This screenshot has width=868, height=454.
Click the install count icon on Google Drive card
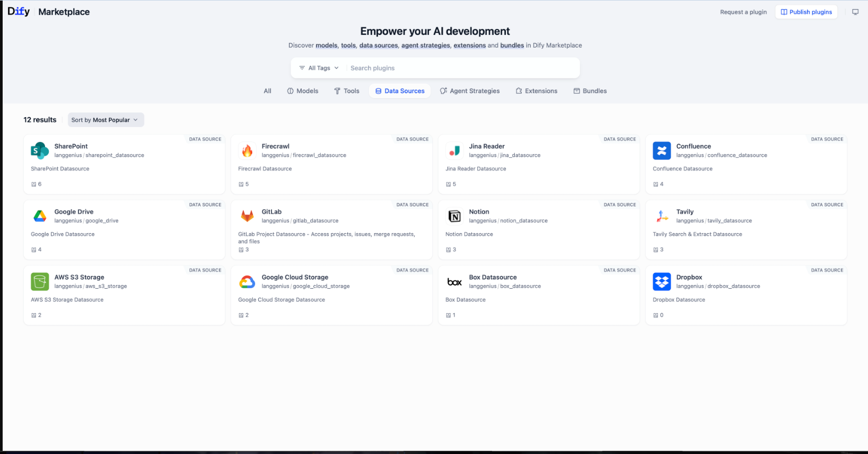pyautogui.click(x=33, y=250)
